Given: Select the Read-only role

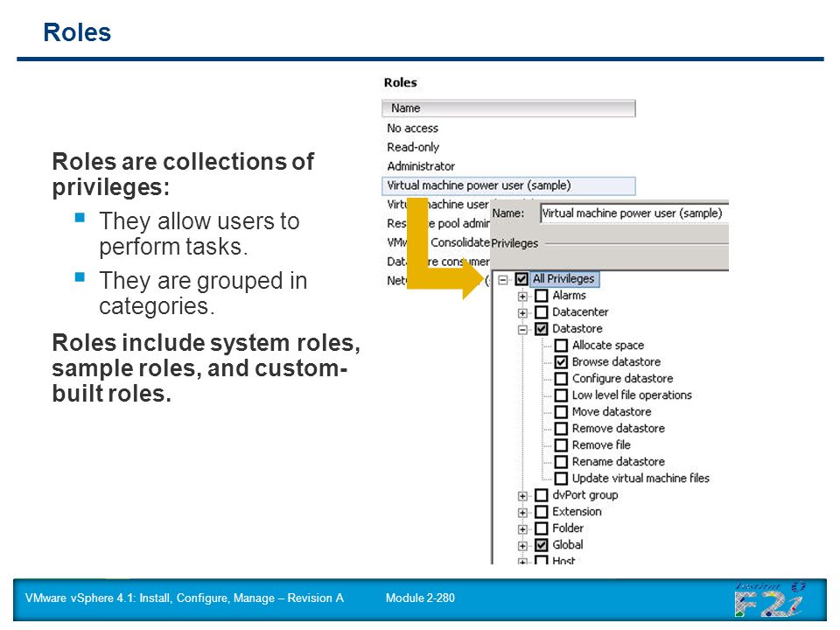Looking at the screenshot, I should [x=413, y=147].
